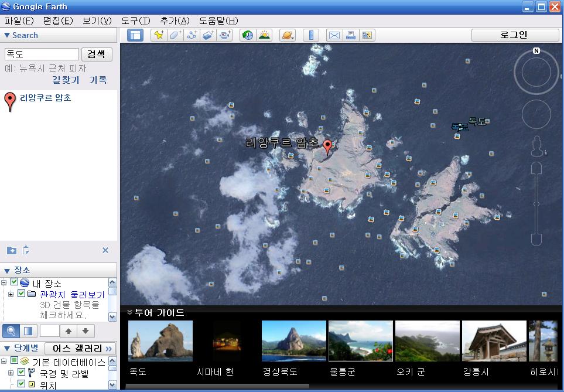Open the 보기 menu
This screenshot has width=564, height=392.
pos(97,21)
